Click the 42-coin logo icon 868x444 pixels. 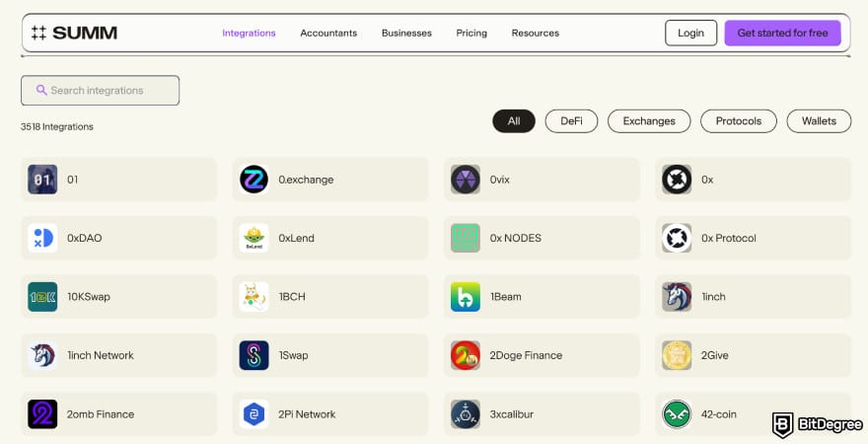677,414
